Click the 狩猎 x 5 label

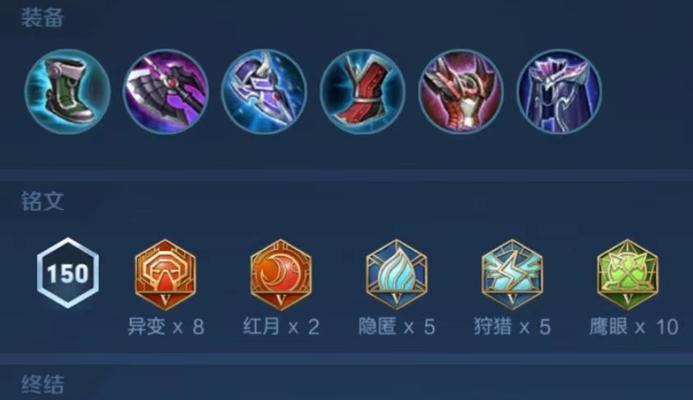click(x=512, y=327)
